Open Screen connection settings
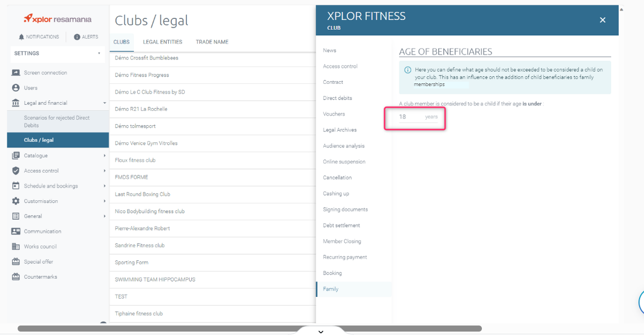The height and width of the screenshot is (336, 644). click(45, 73)
